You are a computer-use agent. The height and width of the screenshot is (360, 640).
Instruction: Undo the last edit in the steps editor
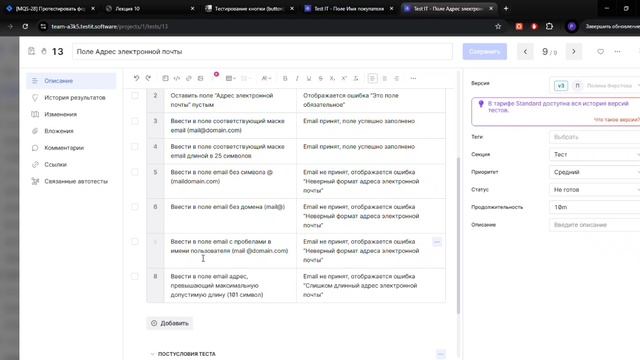pyautogui.click(x=136, y=78)
